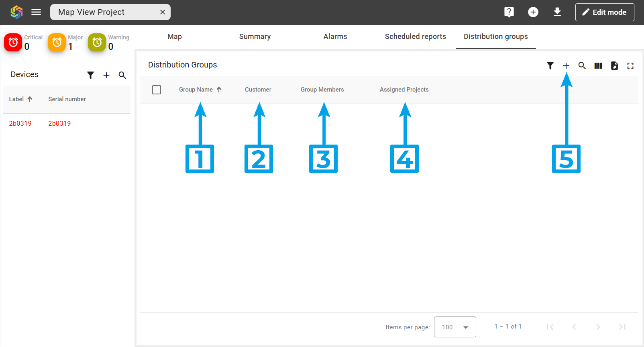
Task: Enter Edit mode
Action: point(604,12)
